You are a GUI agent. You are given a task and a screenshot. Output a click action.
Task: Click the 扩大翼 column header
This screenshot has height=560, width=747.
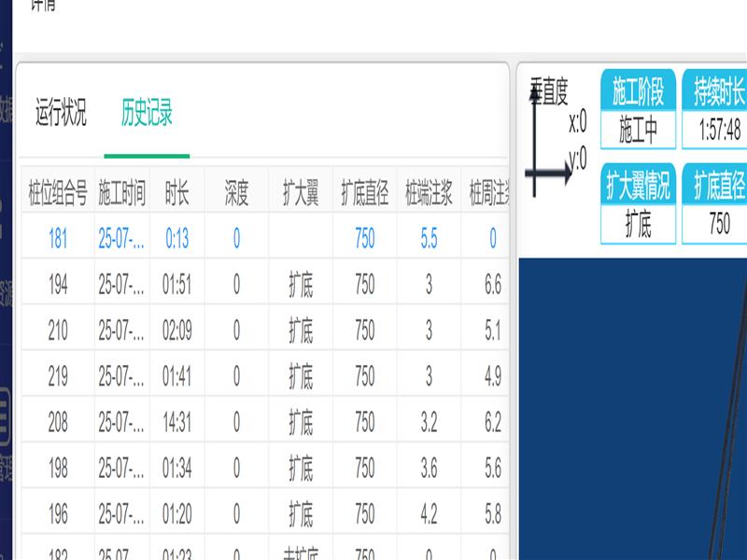(x=301, y=193)
